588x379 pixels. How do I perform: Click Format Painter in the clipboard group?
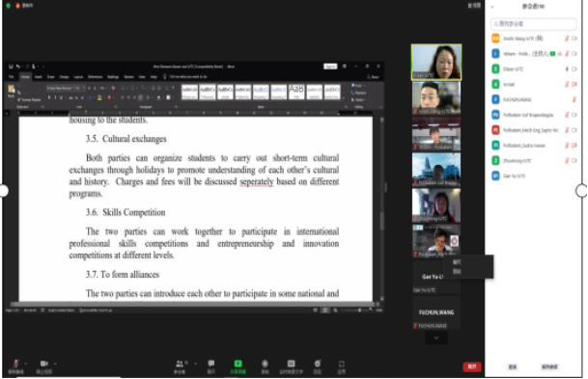29,99
